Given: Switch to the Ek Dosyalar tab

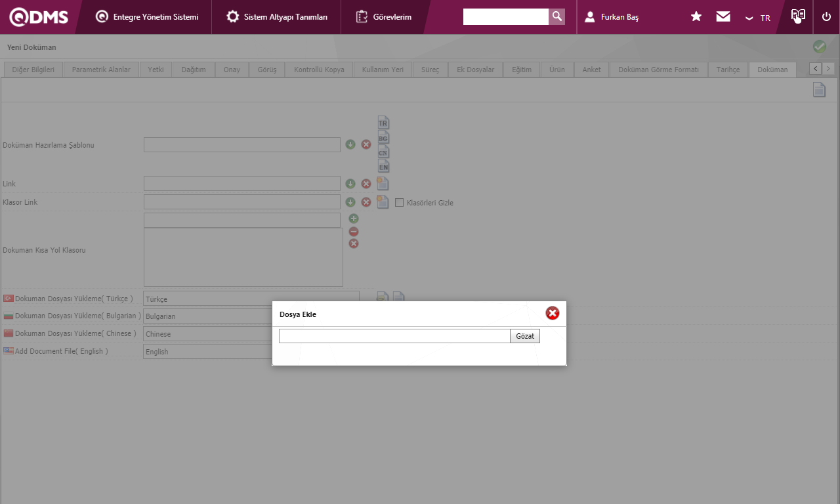Looking at the screenshot, I should pos(475,70).
